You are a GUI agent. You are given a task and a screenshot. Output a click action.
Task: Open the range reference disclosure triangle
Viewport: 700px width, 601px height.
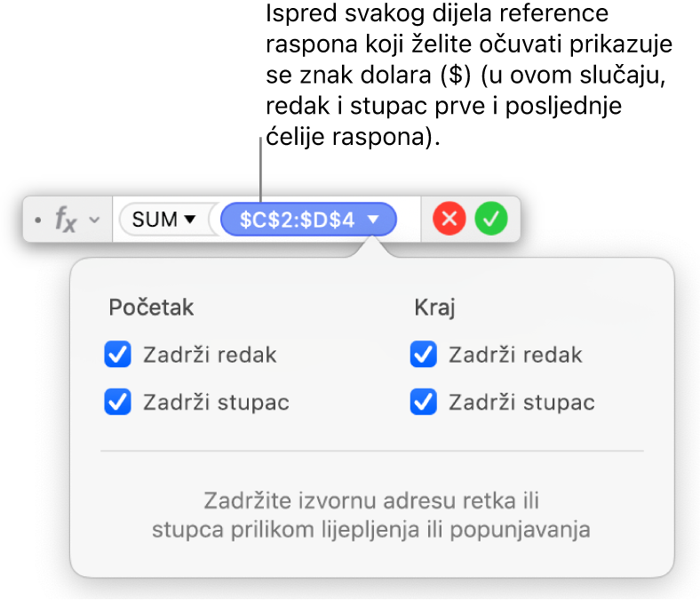coord(375,220)
